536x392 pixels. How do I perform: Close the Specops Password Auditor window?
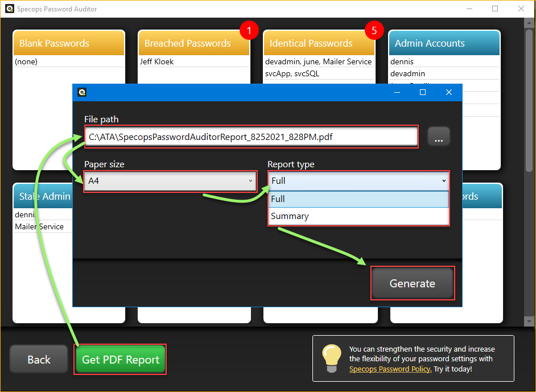coord(521,9)
